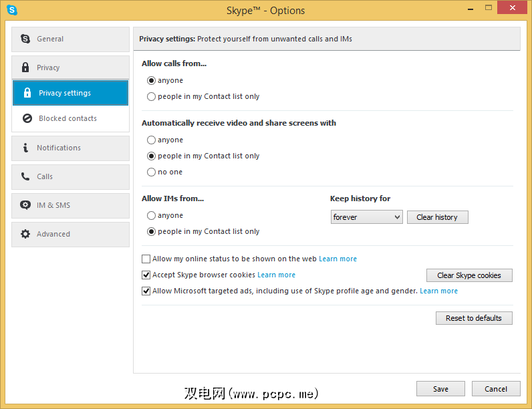Open the Advanced options section

(x=71, y=235)
